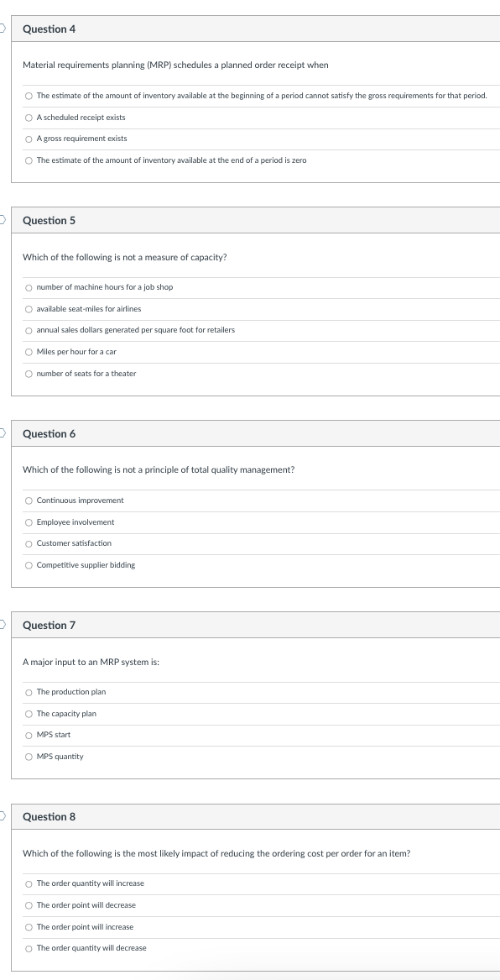The image size is (500, 980).
Task: Select "Customer satisfaction" answer option
Action: click(x=29, y=542)
